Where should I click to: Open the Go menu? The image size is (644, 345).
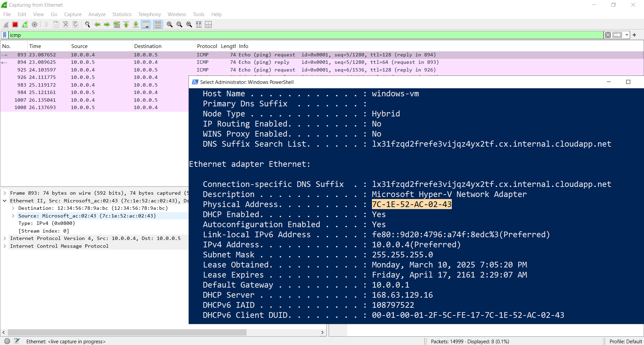click(54, 14)
